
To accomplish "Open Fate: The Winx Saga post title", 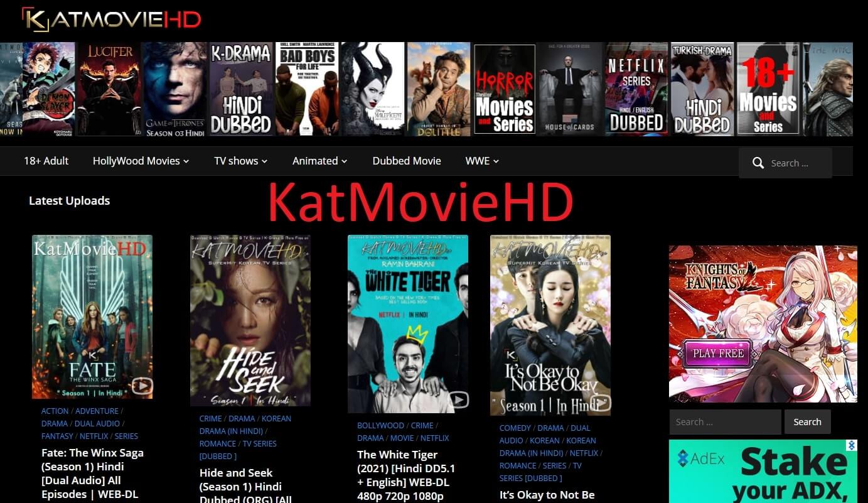I will click(92, 473).
